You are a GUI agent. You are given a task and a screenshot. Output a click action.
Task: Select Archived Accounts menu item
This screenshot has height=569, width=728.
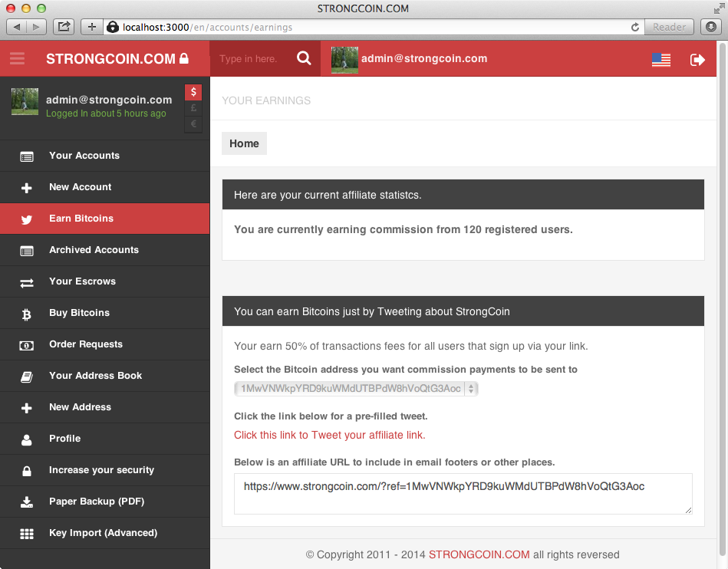pyautogui.click(x=94, y=250)
